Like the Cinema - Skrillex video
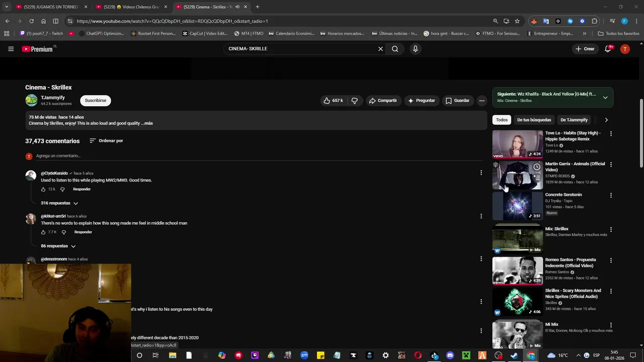Screen dimensions: 644x362 click(x=333, y=101)
